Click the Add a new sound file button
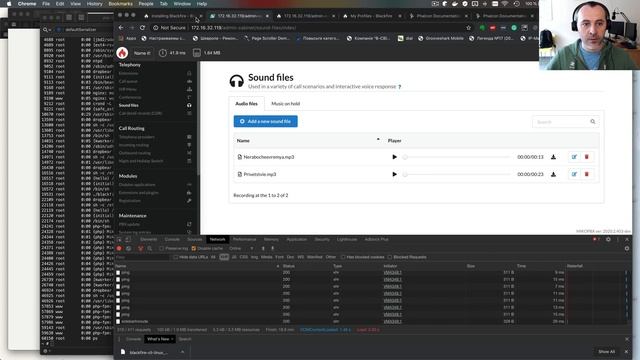 point(265,121)
